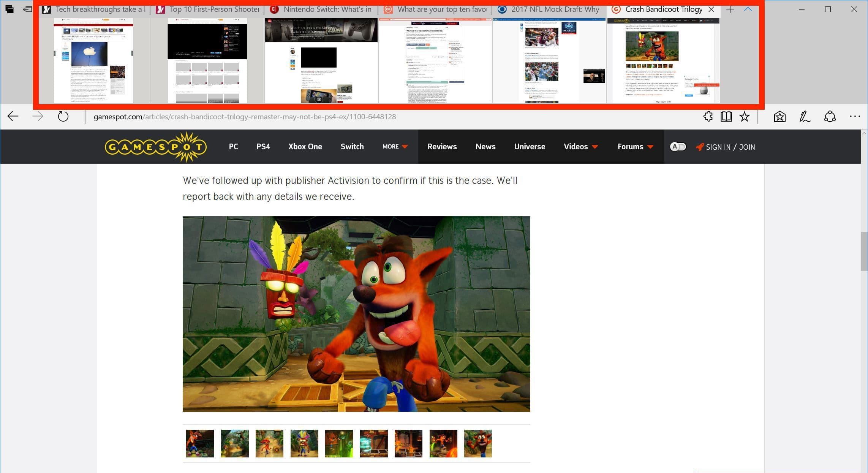
Task: Open the Settings and more menu
Action: click(855, 117)
